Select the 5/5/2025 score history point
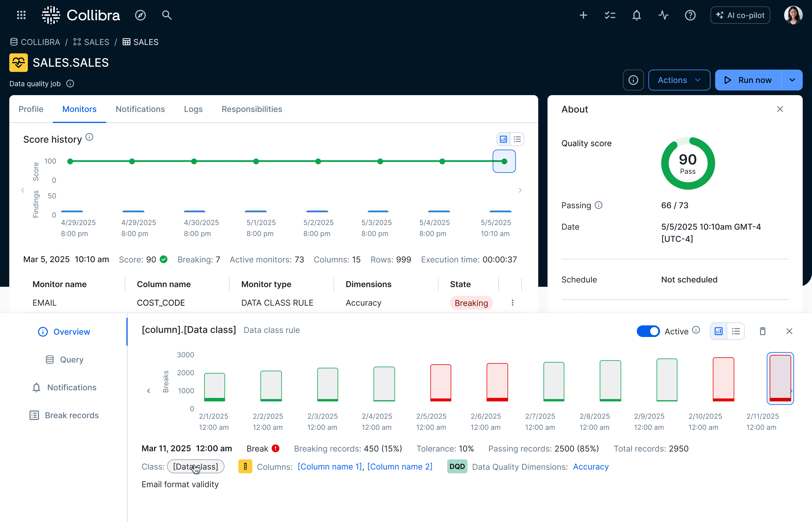This screenshot has height=522, width=812. pyautogui.click(x=504, y=161)
